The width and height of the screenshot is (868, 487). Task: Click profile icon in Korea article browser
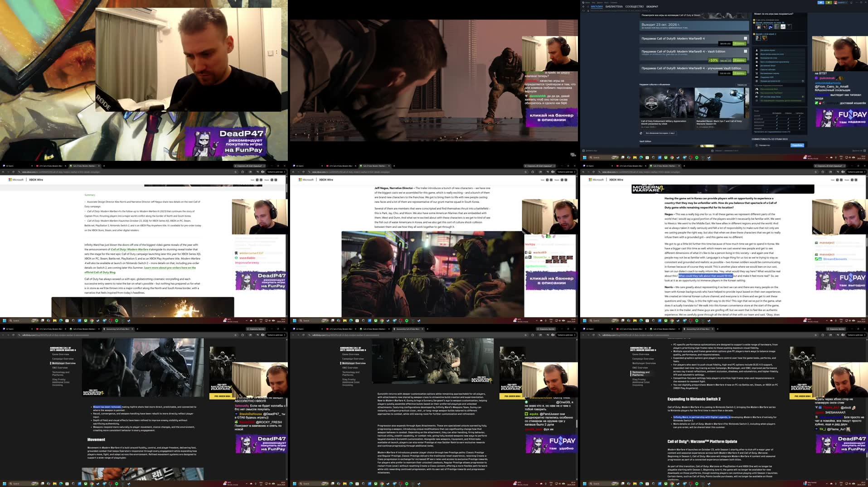pyautogui.click(x=843, y=172)
